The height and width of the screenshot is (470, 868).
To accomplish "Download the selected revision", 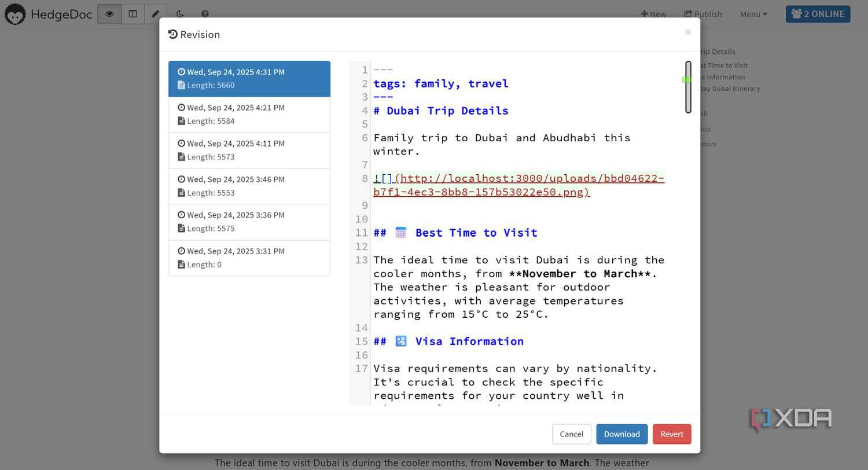I will (621, 434).
